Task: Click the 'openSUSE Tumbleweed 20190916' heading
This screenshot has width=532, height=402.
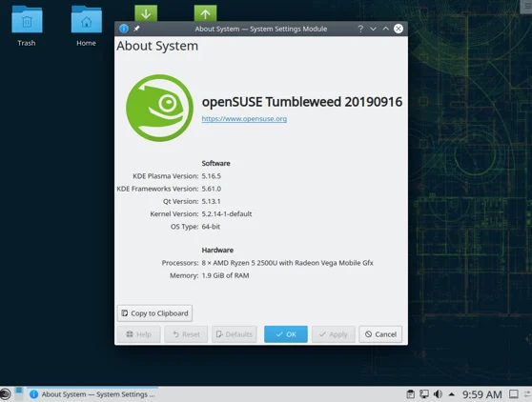Action: pos(302,102)
